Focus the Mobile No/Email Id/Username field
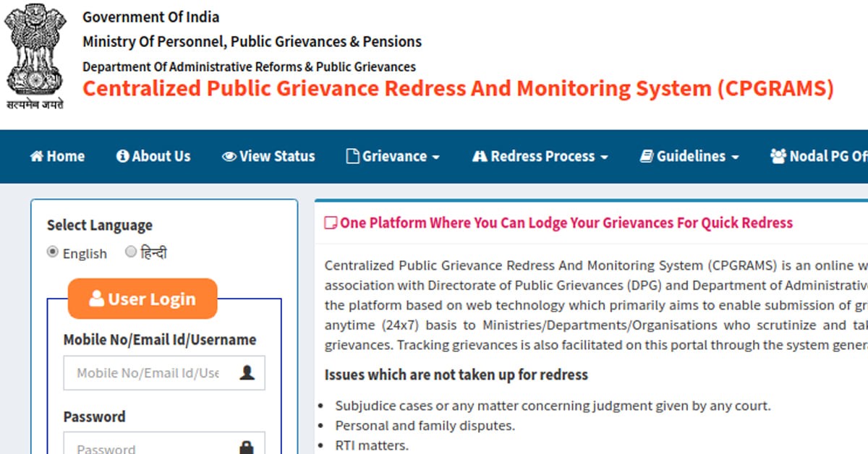 (x=148, y=373)
